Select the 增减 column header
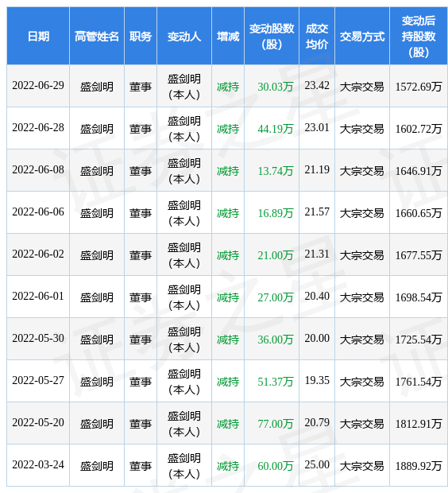This screenshot has width=448, height=493. pyautogui.click(x=228, y=37)
